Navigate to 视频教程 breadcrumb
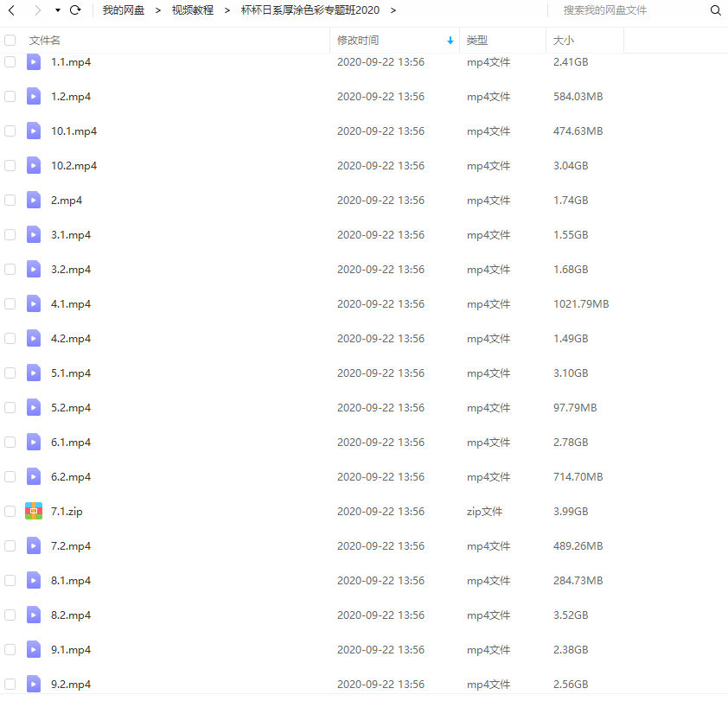The height and width of the screenshot is (701, 728). click(x=193, y=10)
